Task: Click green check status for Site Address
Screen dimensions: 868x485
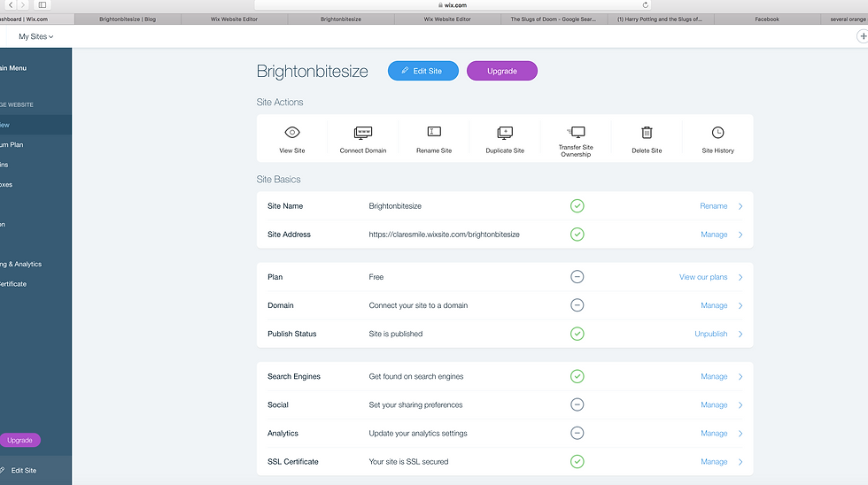Action: (577, 235)
